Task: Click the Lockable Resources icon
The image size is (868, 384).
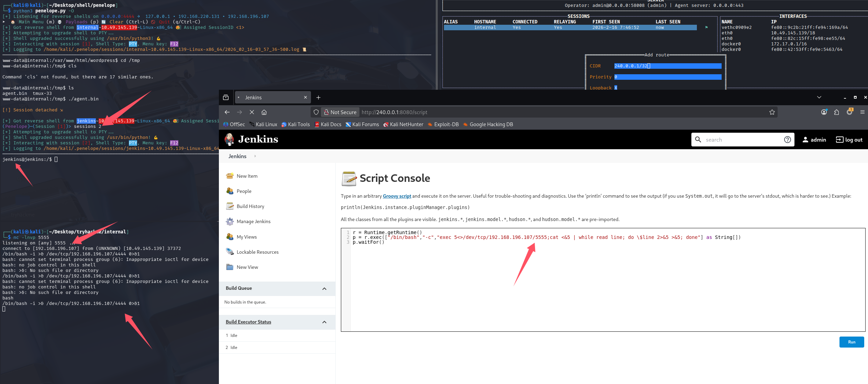Action: pos(230,252)
